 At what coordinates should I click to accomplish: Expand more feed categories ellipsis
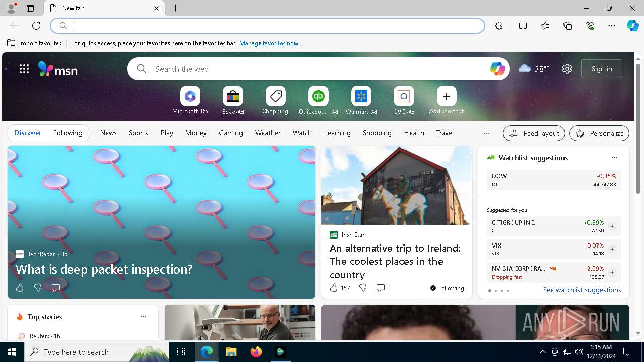tap(486, 133)
